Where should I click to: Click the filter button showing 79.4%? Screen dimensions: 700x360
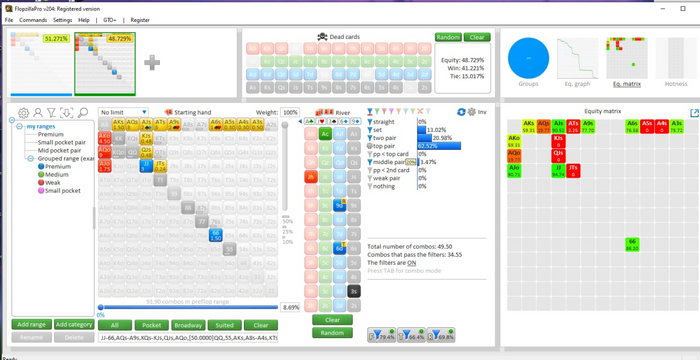click(x=381, y=335)
